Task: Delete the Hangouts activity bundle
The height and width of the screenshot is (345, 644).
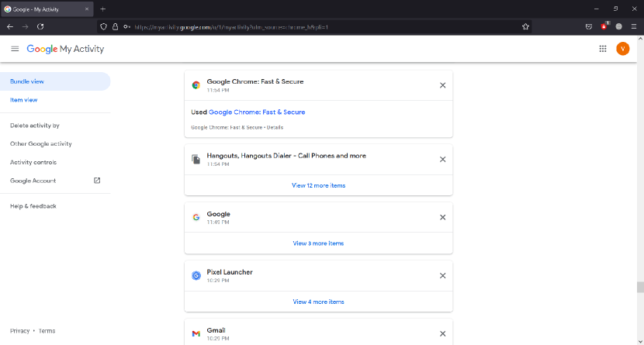Action: (442, 159)
